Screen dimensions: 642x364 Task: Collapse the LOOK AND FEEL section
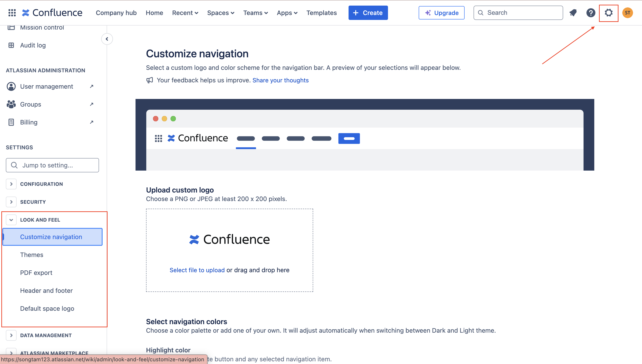click(11, 220)
